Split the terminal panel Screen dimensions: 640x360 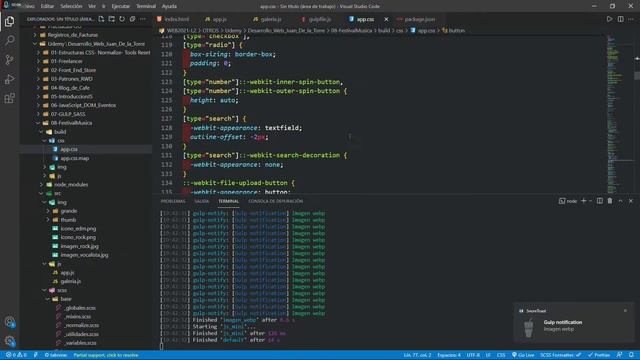coord(600,201)
